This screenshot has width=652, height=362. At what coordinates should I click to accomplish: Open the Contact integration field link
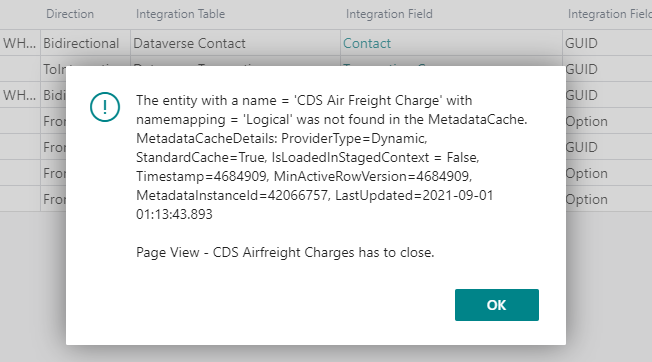click(367, 43)
